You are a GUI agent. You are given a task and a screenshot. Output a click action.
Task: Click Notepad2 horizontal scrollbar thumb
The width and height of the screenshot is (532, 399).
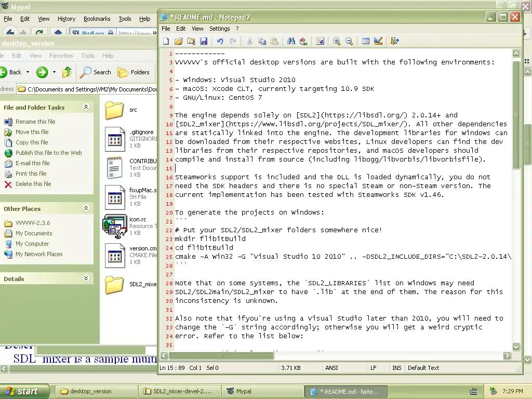(x=221, y=355)
